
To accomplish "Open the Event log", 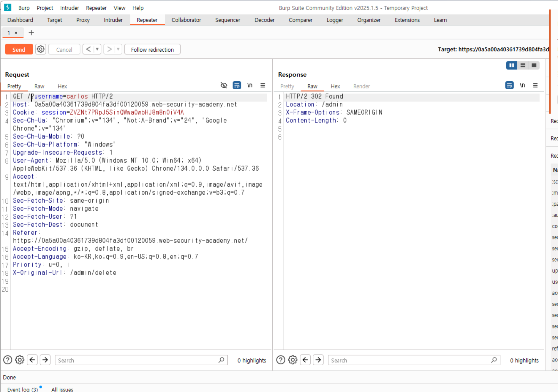I will tap(22, 389).
